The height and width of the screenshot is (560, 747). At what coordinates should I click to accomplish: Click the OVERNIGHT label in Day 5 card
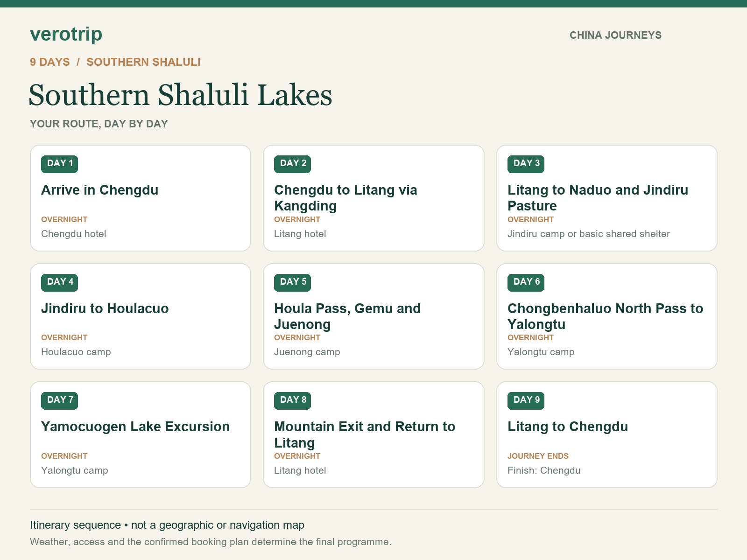(x=297, y=338)
